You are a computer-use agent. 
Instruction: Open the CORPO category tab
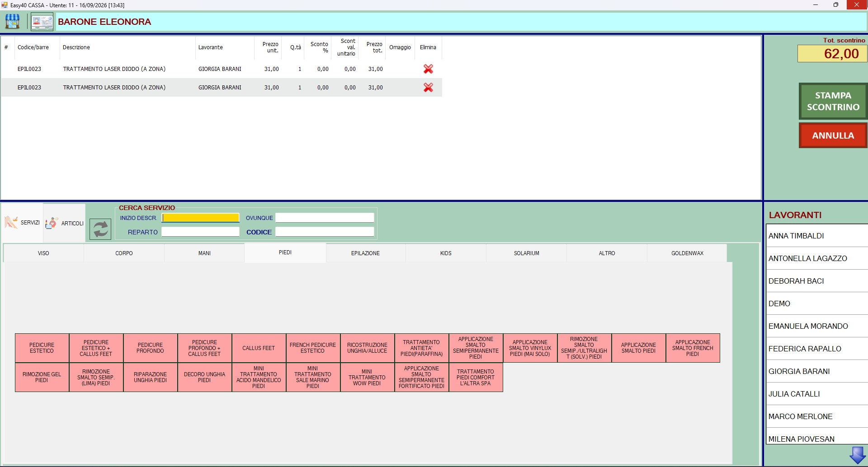click(x=124, y=253)
